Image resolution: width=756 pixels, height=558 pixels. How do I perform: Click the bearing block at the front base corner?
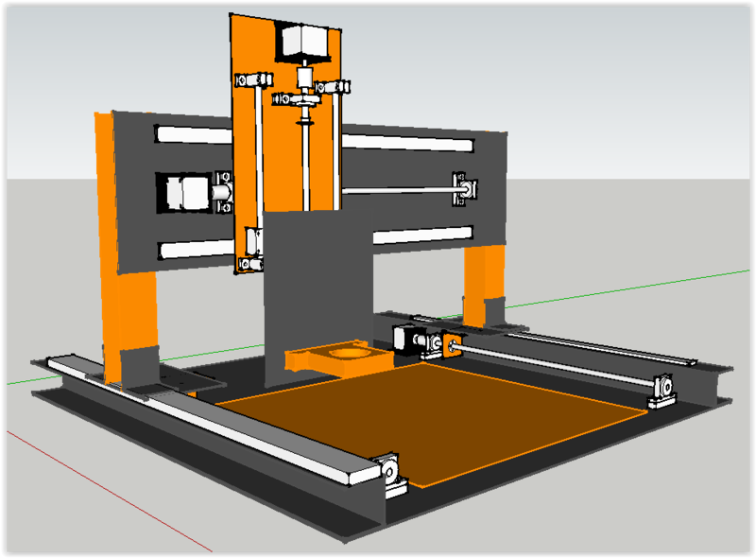(391, 476)
